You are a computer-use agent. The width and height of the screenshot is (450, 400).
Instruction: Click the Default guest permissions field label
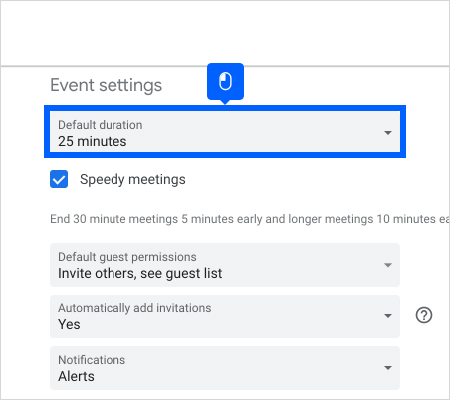pyautogui.click(x=127, y=257)
